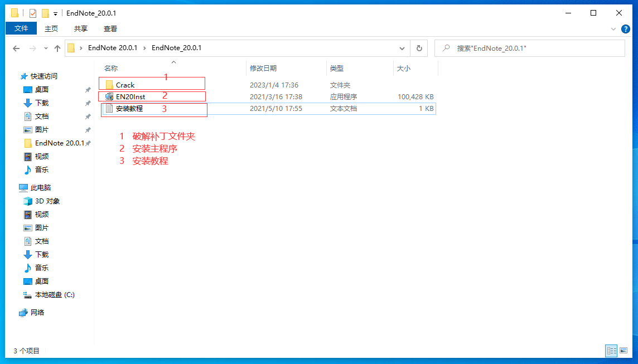
Task: Open 视频 under quick access
Action: pyautogui.click(x=41, y=157)
